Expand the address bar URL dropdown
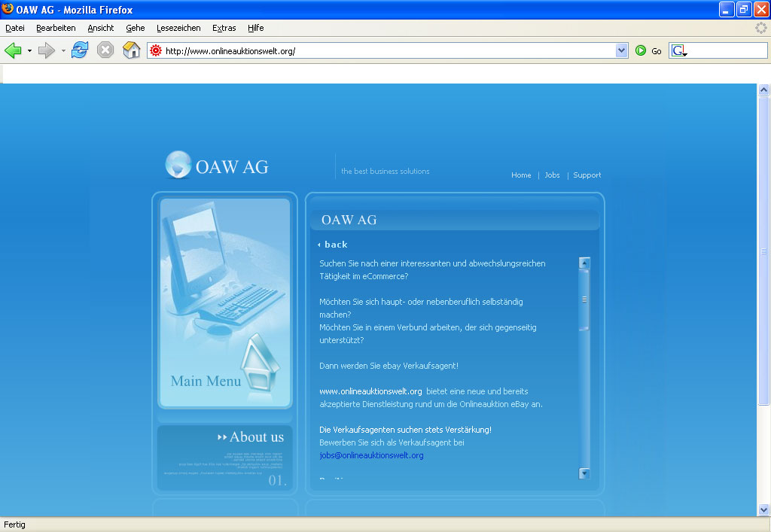Image resolution: width=771 pixels, height=532 pixels. 621,50
